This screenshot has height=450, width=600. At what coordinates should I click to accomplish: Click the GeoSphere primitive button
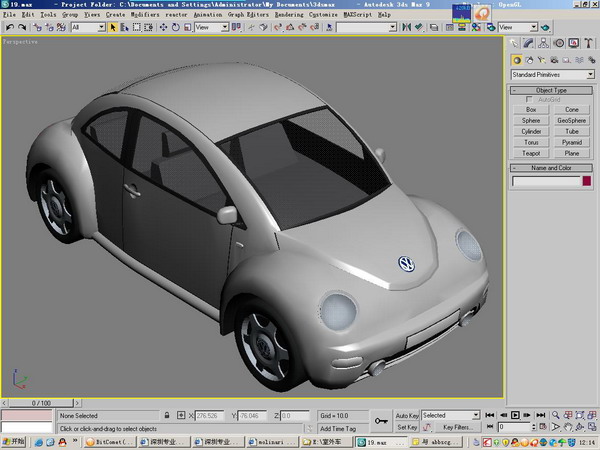click(572, 121)
